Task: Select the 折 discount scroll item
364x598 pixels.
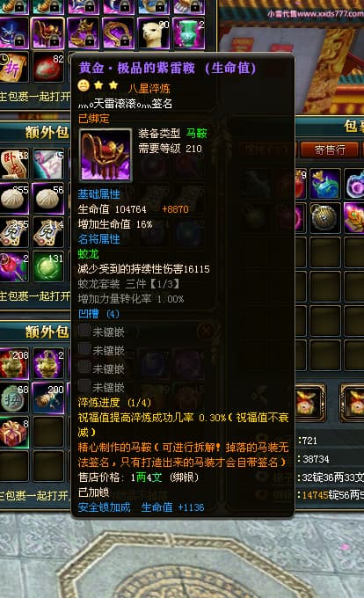Action: click(x=13, y=67)
